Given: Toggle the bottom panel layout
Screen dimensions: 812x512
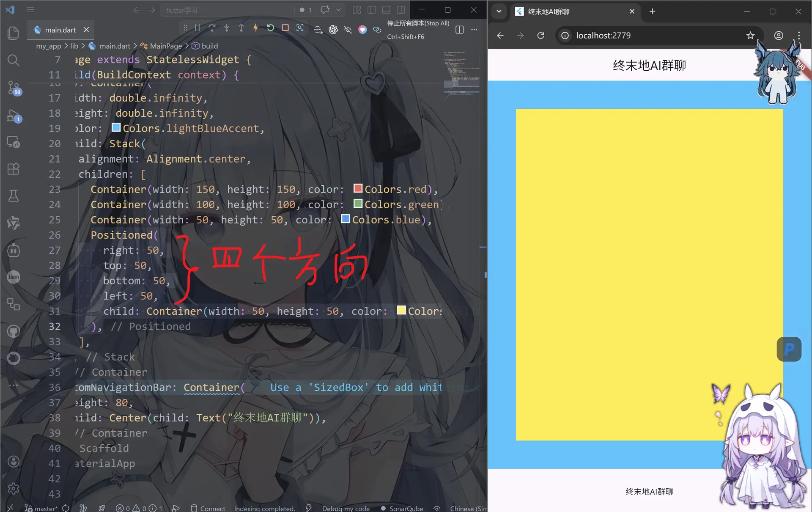Looking at the screenshot, I should [386, 10].
